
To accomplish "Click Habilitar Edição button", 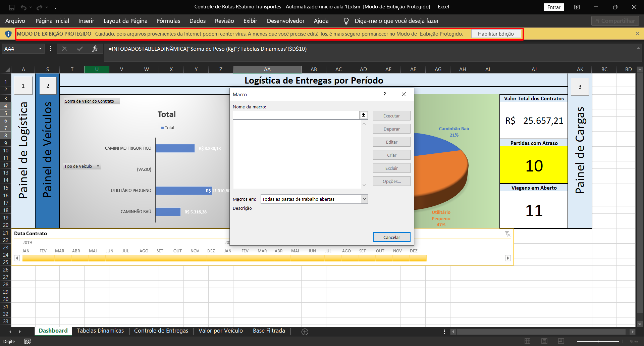I will point(496,34).
